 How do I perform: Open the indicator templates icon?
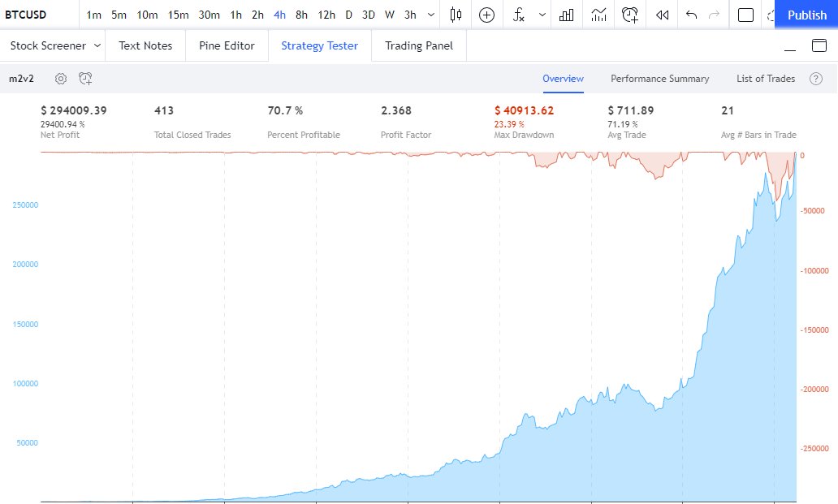point(598,15)
